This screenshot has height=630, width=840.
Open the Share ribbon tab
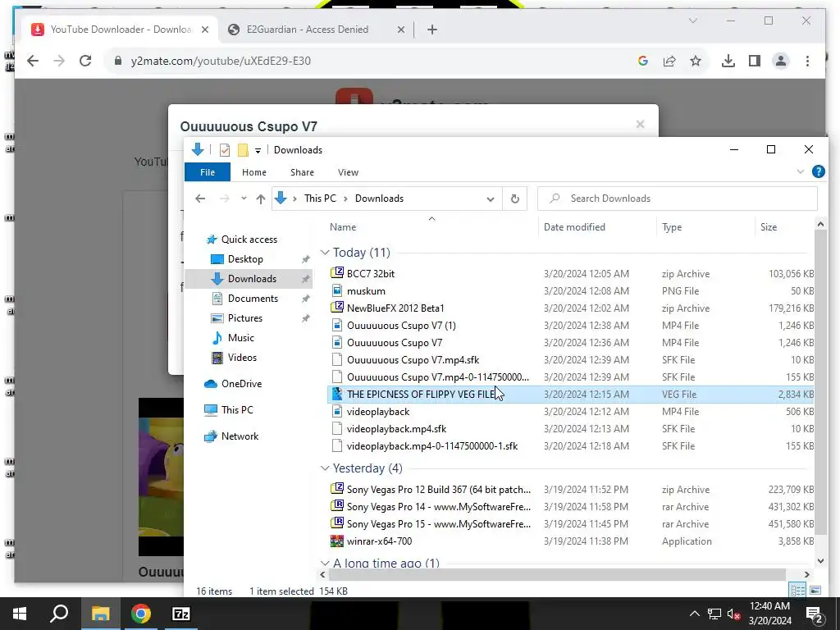click(302, 172)
